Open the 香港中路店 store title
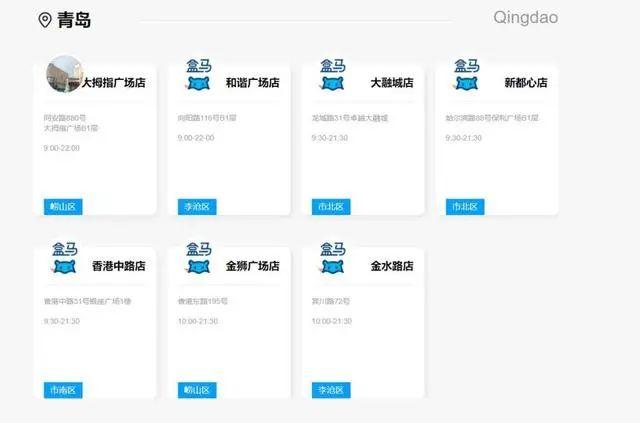 (x=119, y=266)
